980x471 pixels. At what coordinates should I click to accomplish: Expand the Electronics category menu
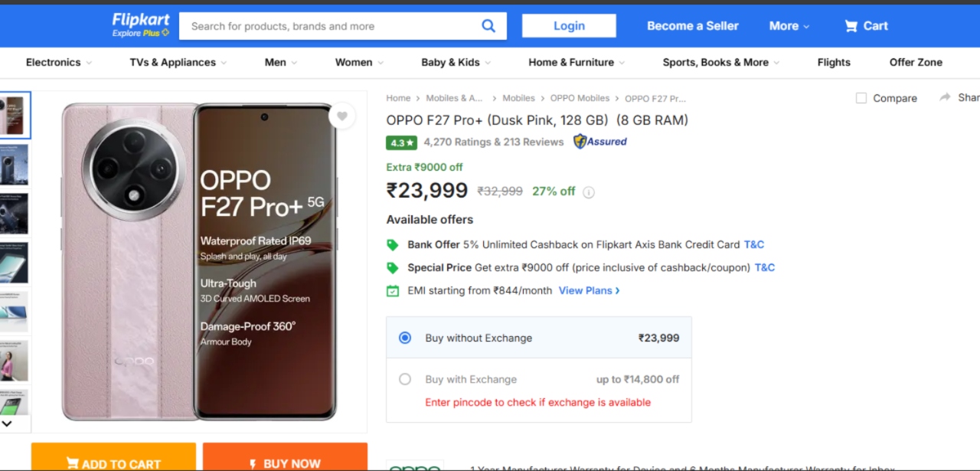[x=59, y=63]
